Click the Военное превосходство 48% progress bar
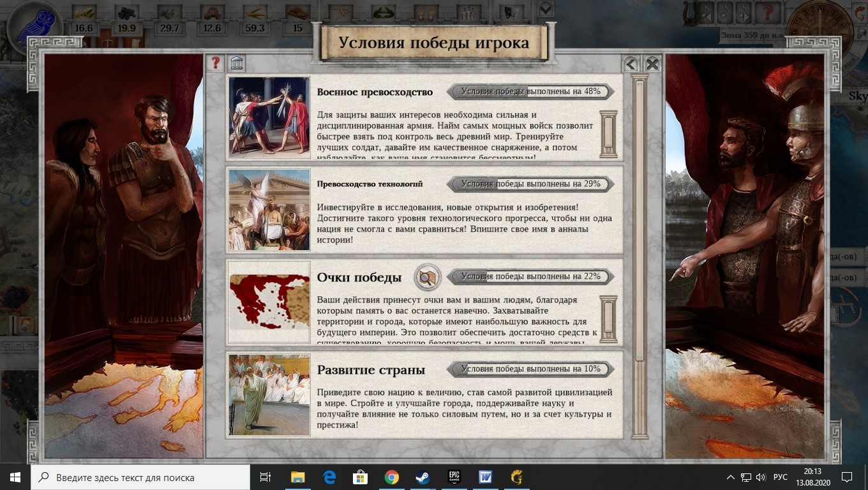Screen dimensions: 868x490 [x=530, y=91]
